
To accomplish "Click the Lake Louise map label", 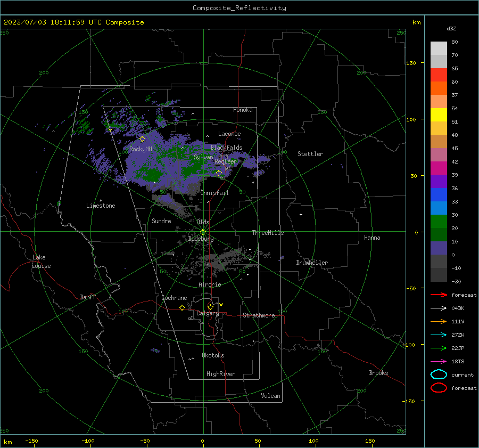I will tap(41, 262).
